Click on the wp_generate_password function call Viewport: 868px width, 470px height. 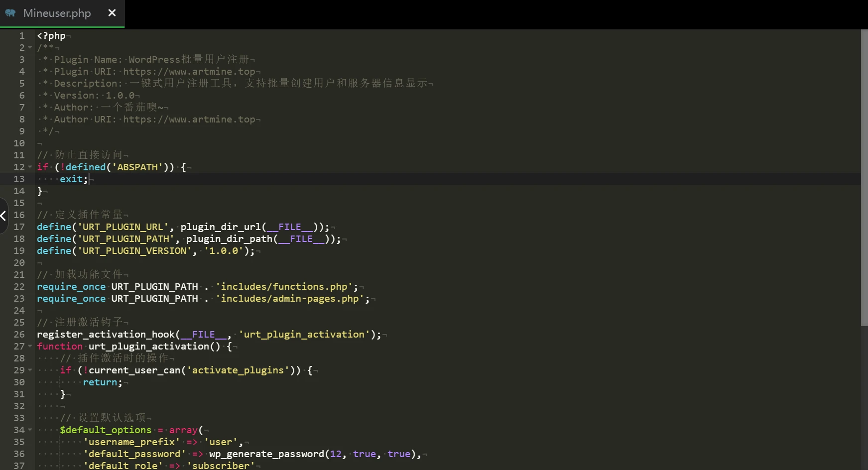[x=266, y=454]
